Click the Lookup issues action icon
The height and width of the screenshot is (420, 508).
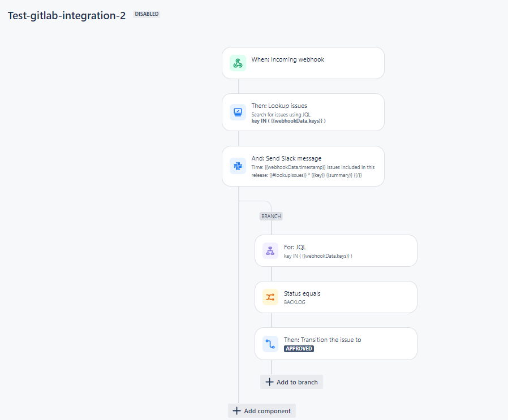click(x=238, y=112)
